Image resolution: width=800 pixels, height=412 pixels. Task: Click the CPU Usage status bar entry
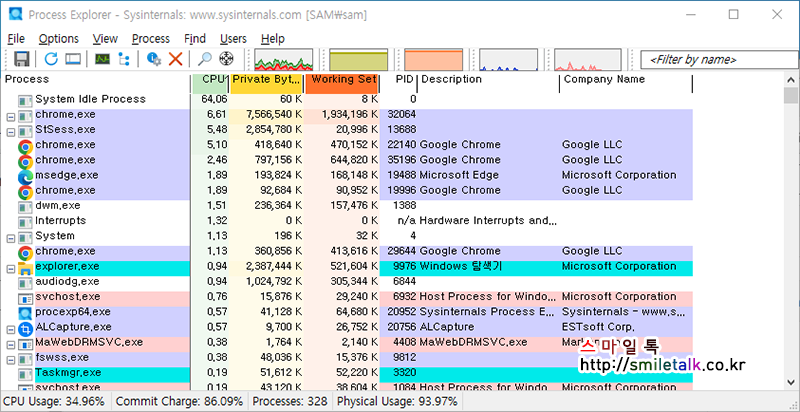pos(54,401)
